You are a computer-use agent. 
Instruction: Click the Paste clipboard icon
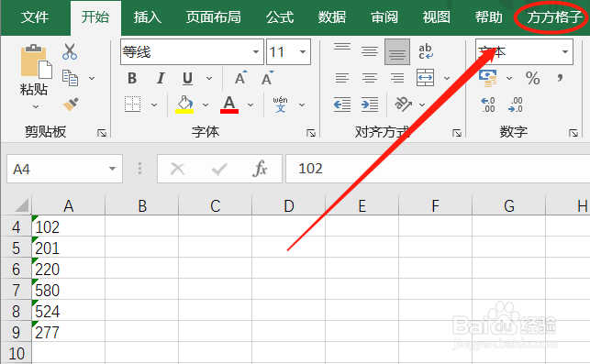(36, 61)
